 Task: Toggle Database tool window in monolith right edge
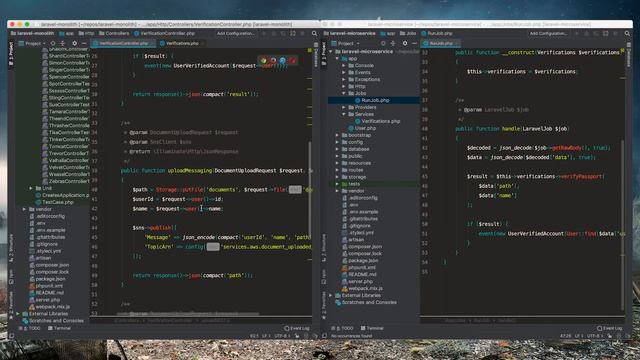pos(316,55)
